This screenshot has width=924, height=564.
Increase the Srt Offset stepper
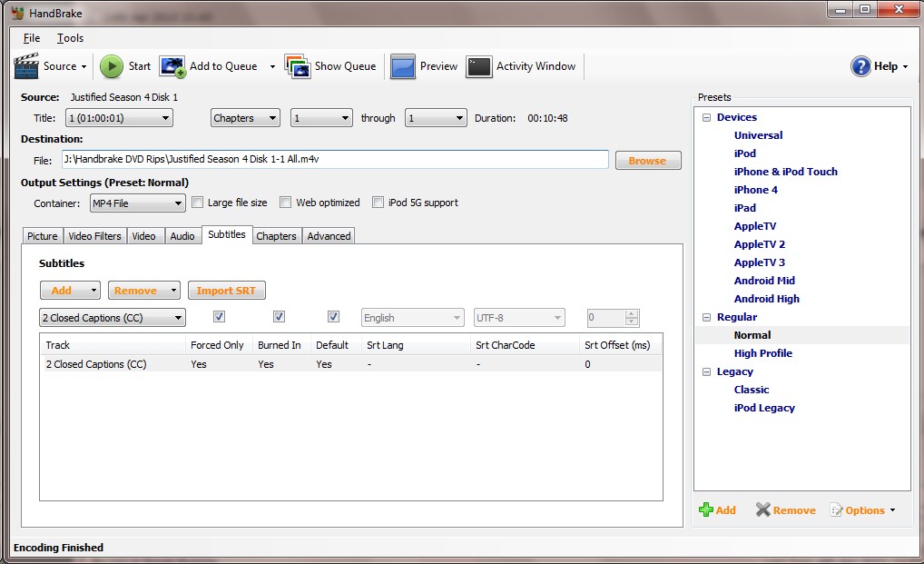click(632, 314)
